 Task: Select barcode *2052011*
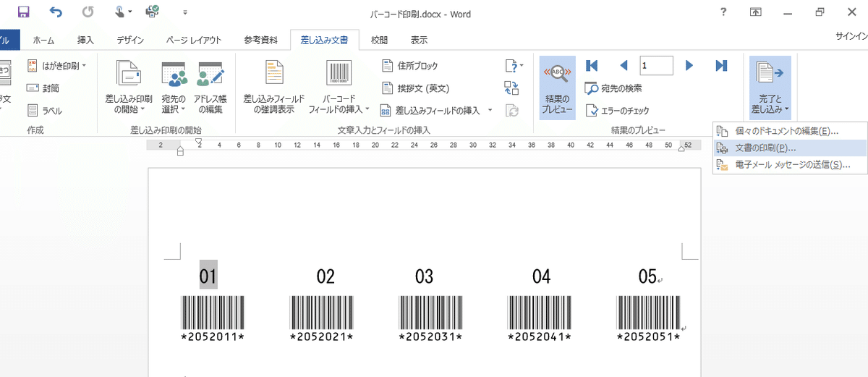coord(213,318)
